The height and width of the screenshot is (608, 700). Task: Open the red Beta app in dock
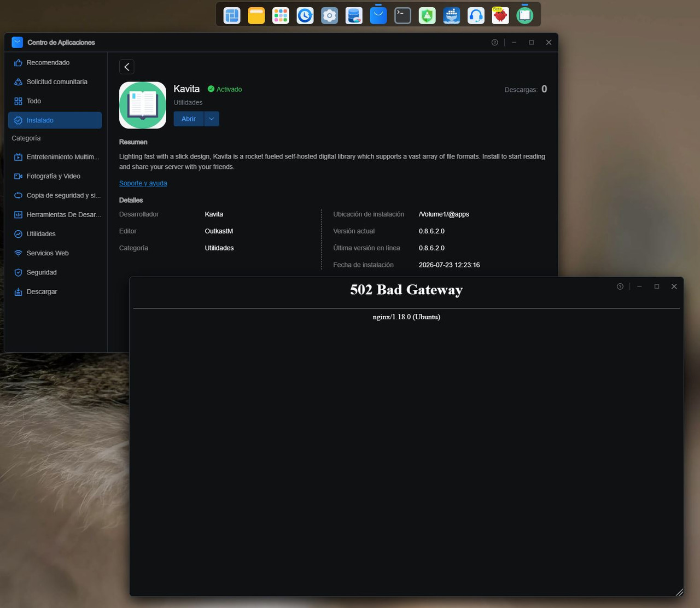(500, 15)
